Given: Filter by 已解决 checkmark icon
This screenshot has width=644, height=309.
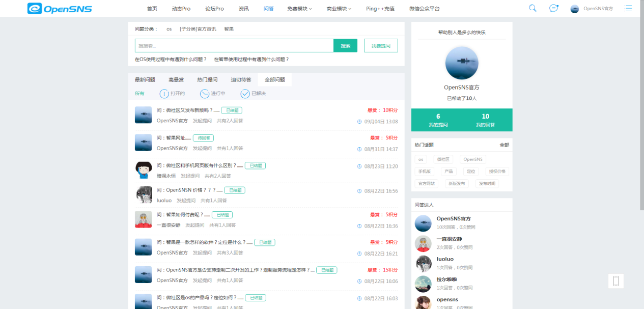Looking at the screenshot, I should (x=245, y=94).
